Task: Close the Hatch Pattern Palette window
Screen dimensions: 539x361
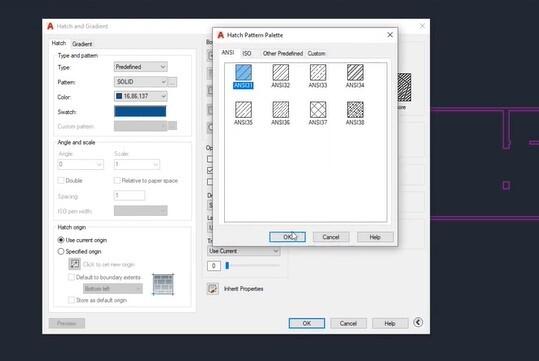Action: tap(390, 35)
